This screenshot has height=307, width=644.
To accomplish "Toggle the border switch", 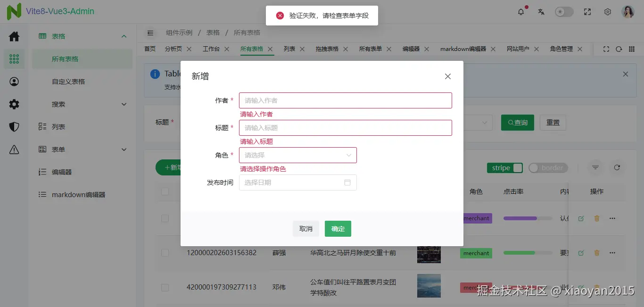I will 548,168.
